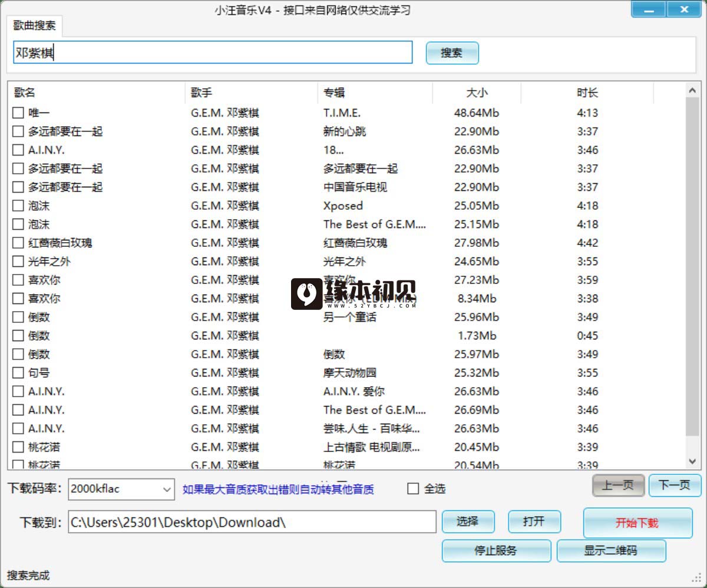
Task: Click the 歌手 column header
Action: (252, 93)
